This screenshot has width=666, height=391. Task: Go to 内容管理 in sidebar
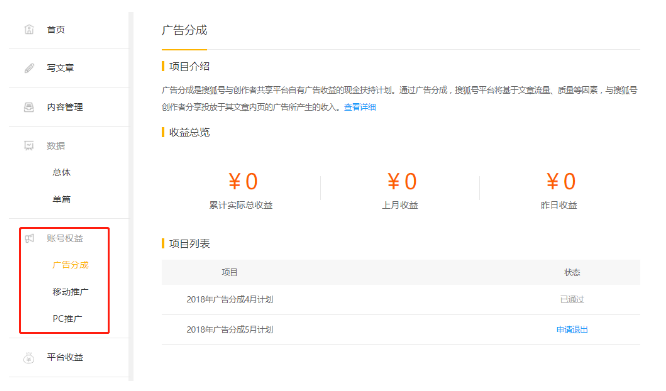[x=65, y=107]
